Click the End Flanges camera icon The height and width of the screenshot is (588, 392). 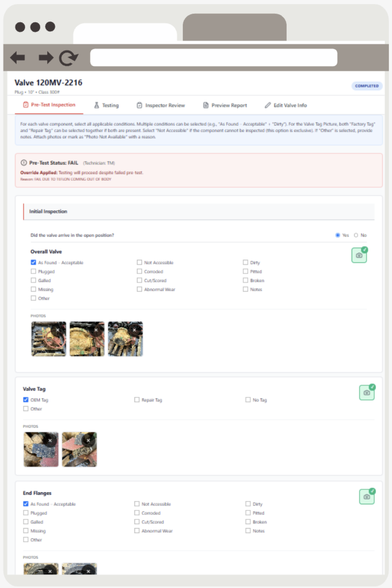[x=367, y=497]
